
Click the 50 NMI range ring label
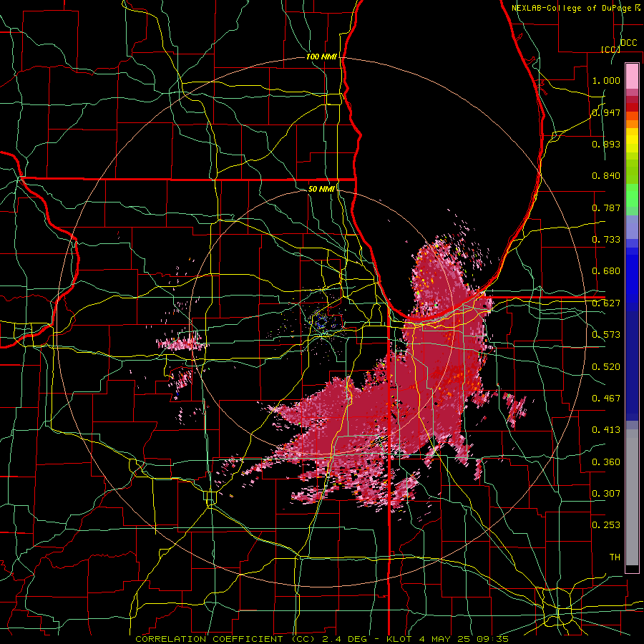(321, 189)
